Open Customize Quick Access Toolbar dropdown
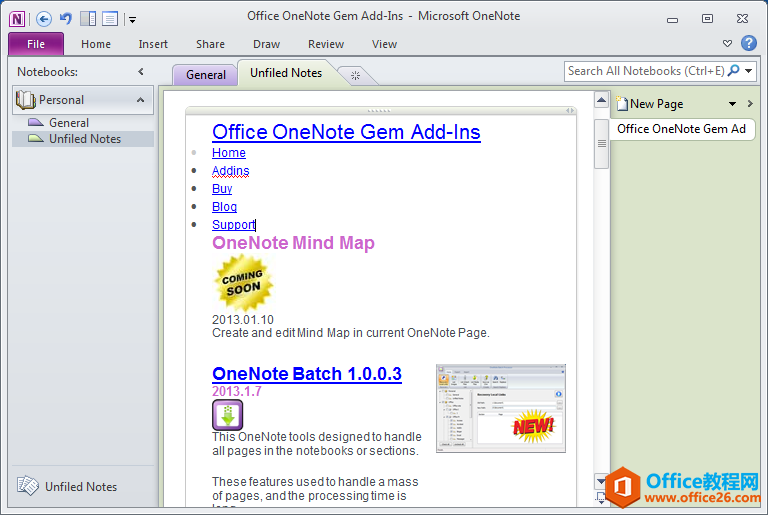The image size is (768, 515). point(133,19)
